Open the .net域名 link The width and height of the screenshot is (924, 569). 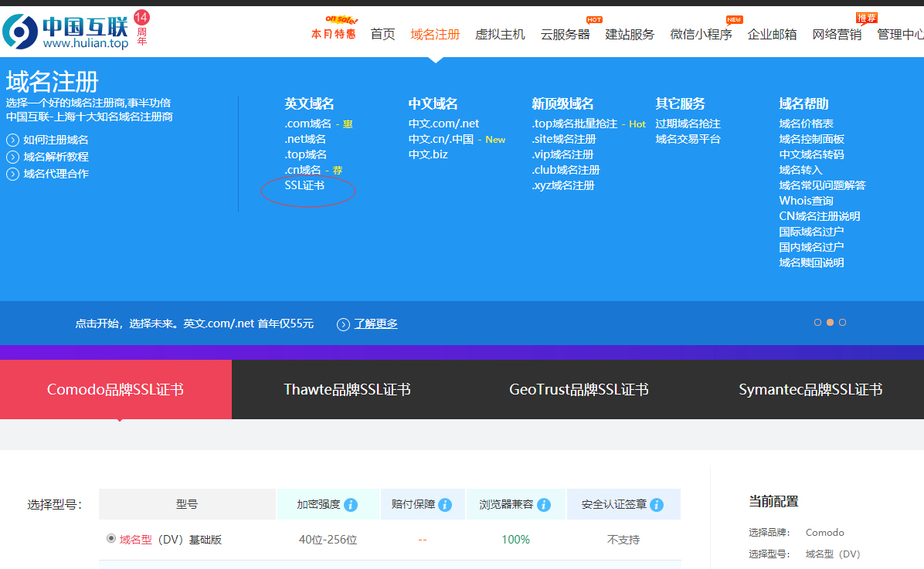coord(304,139)
